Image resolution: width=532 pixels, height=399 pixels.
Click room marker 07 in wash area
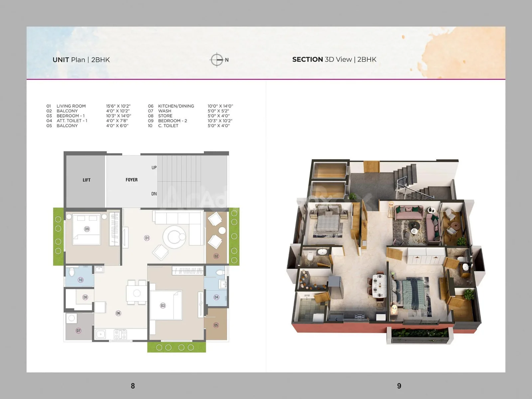[78, 331]
